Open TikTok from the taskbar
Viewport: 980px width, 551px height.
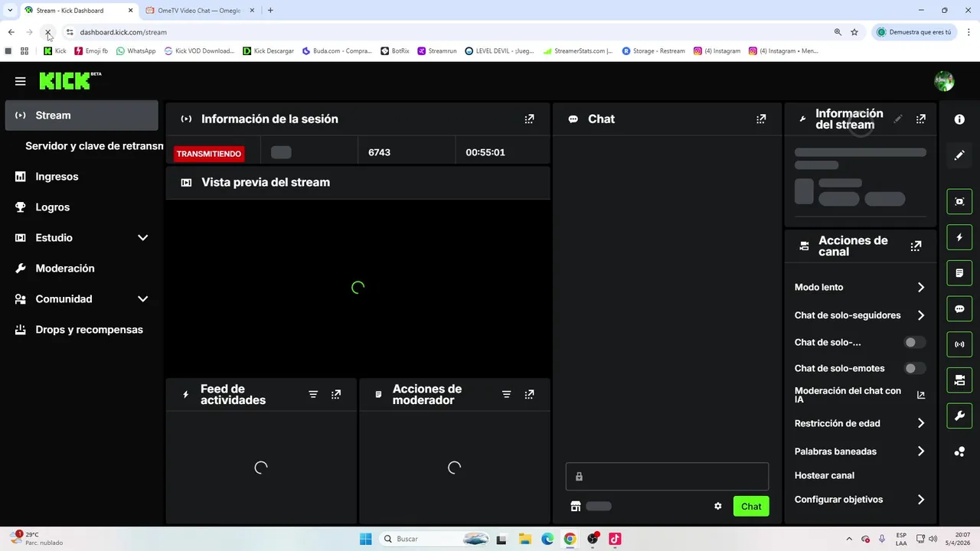tap(615, 539)
